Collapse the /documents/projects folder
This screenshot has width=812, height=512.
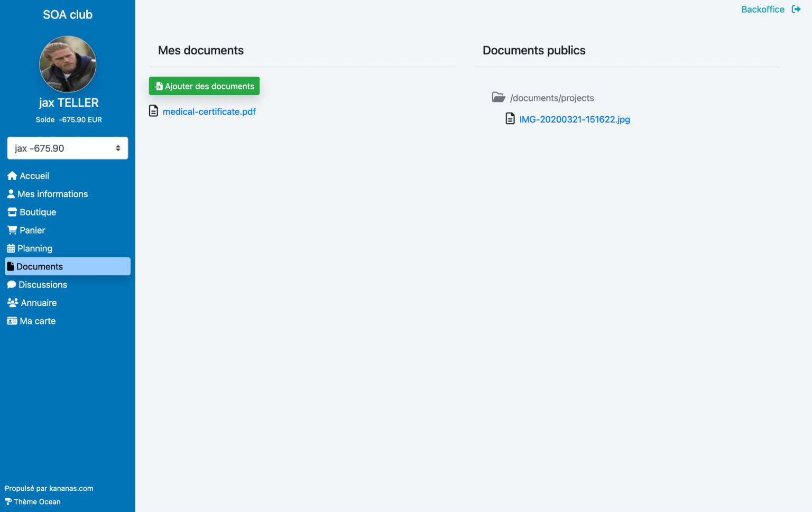(x=499, y=97)
